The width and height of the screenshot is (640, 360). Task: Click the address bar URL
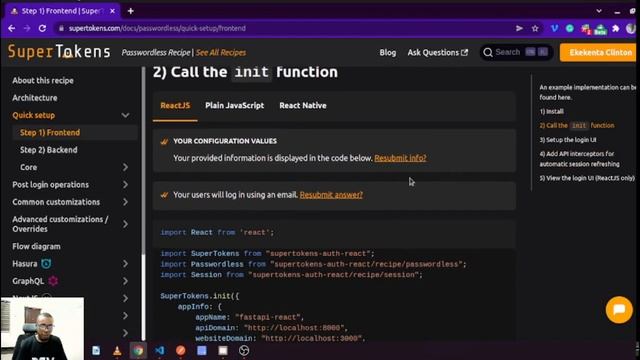[157, 28]
